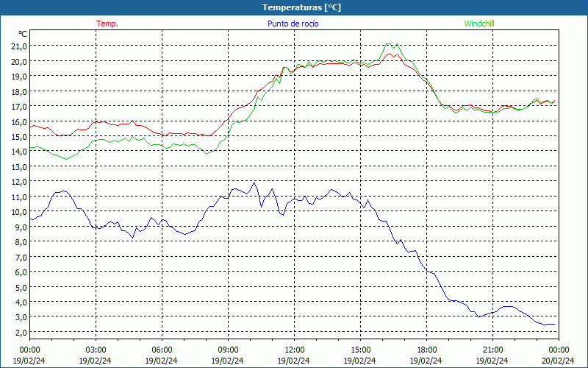588x368 pixels.
Task: Click the '19,0' y-axis value
Action: 19,77
